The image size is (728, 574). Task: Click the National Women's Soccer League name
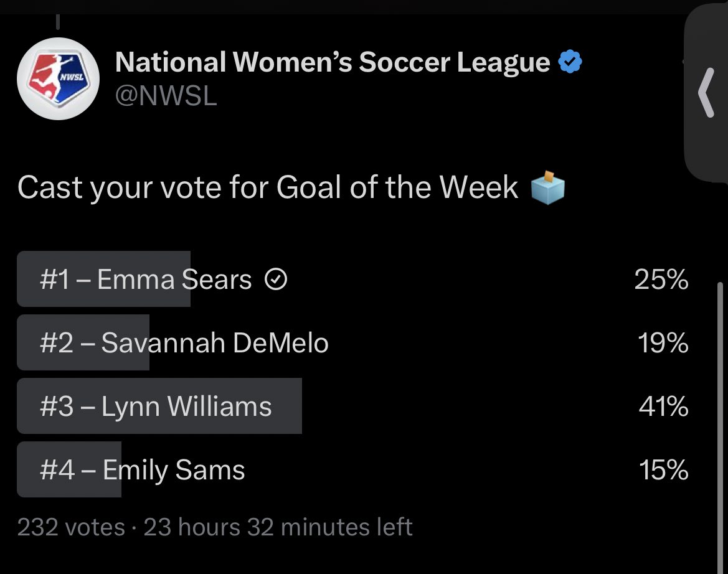333,62
